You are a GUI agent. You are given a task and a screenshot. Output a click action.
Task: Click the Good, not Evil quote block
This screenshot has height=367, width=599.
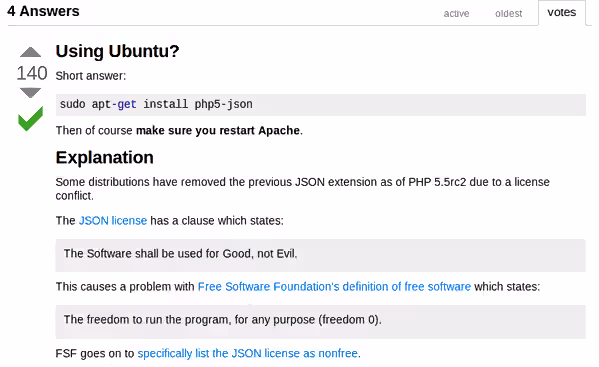pyautogui.click(x=321, y=255)
